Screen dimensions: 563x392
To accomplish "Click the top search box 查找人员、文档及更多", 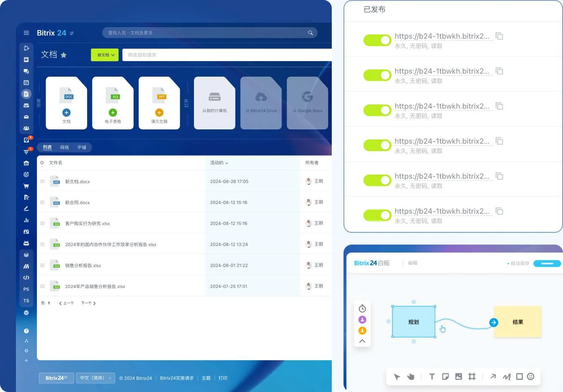I will tap(210, 33).
